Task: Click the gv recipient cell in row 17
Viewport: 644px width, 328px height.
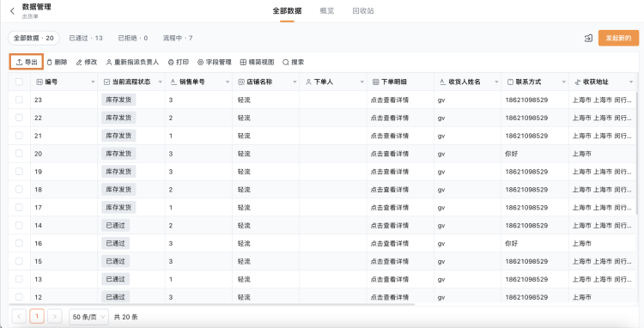Action: click(441, 207)
